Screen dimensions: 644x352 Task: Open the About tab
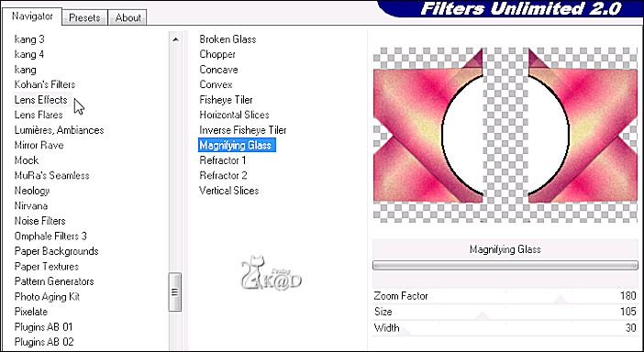tap(128, 18)
